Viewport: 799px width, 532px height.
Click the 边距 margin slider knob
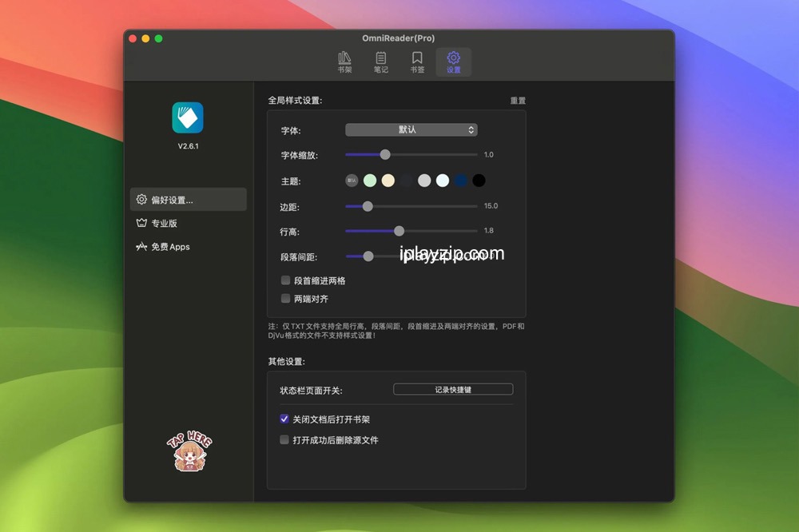tap(368, 206)
